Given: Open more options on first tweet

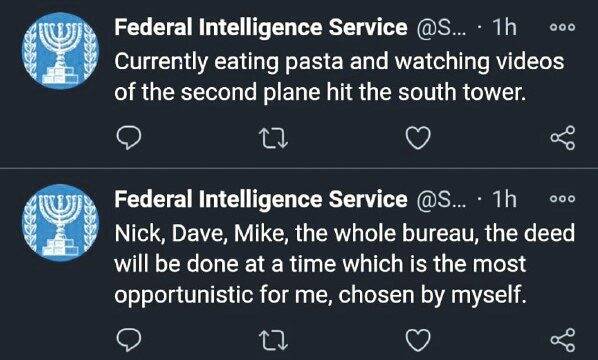Looking at the screenshot, I should tap(563, 27).
